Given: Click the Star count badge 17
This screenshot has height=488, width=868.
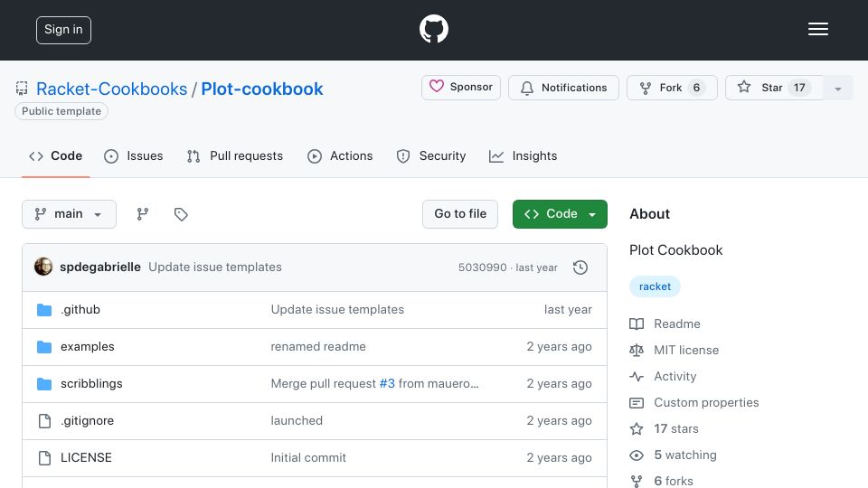Looking at the screenshot, I should 799,88.
